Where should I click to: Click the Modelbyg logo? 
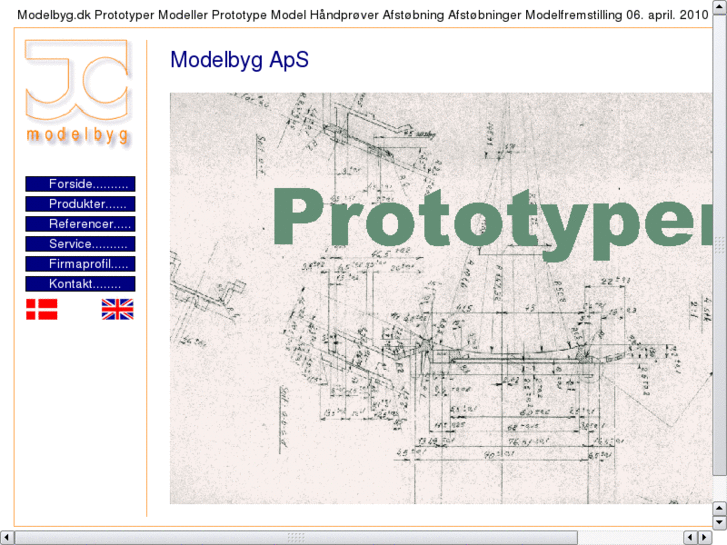[77, 93]
